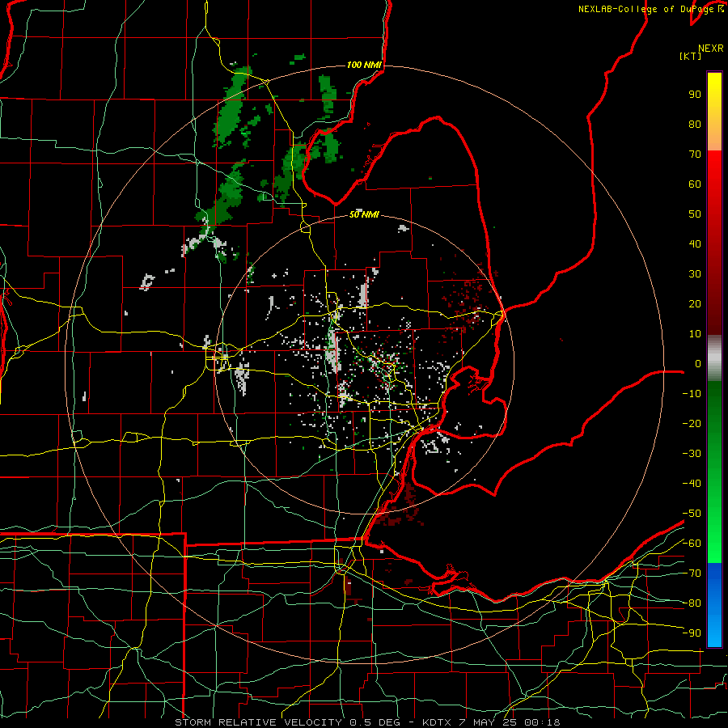This screenshot has height=728, width=728.
Task: Click the -30 scale label
Action: (692, 454)
